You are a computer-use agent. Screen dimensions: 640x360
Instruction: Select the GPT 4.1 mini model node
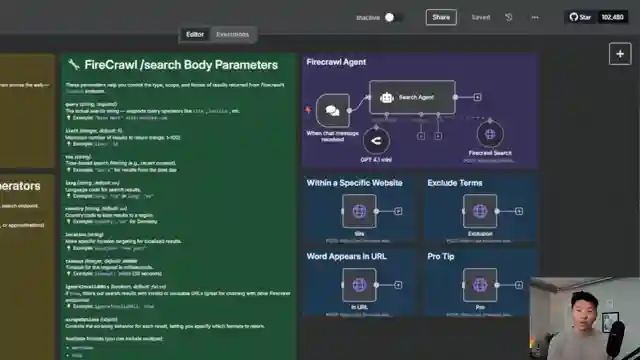376,141
